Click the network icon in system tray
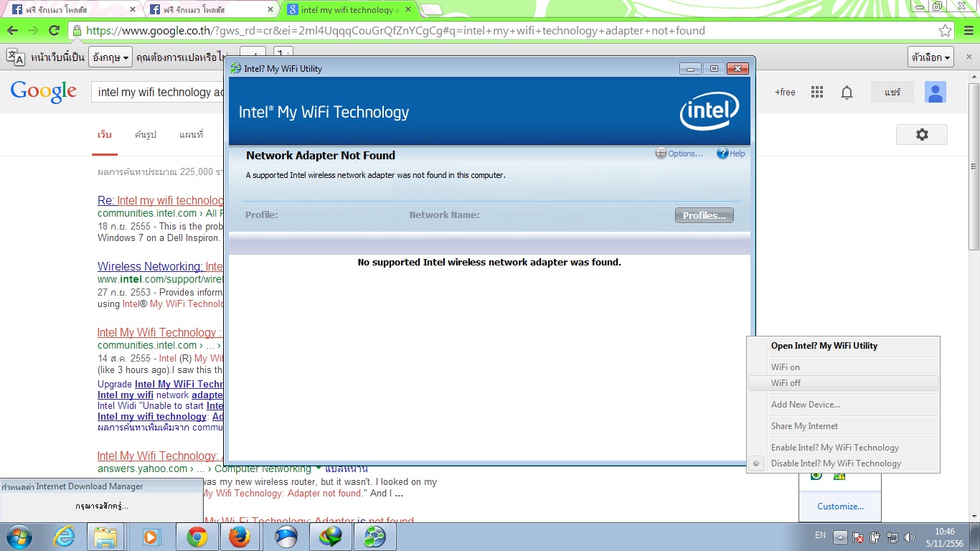This screenshot has width=980, height=551. 892,537
